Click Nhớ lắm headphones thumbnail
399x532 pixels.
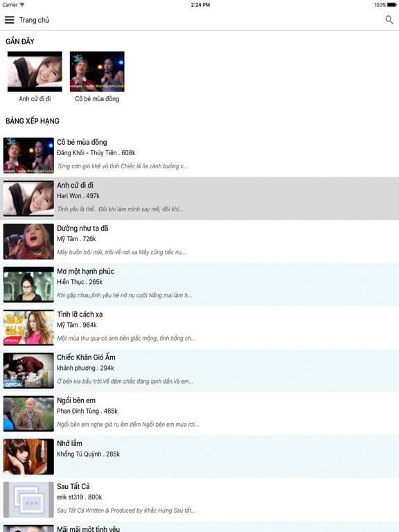tap(28, 456)
